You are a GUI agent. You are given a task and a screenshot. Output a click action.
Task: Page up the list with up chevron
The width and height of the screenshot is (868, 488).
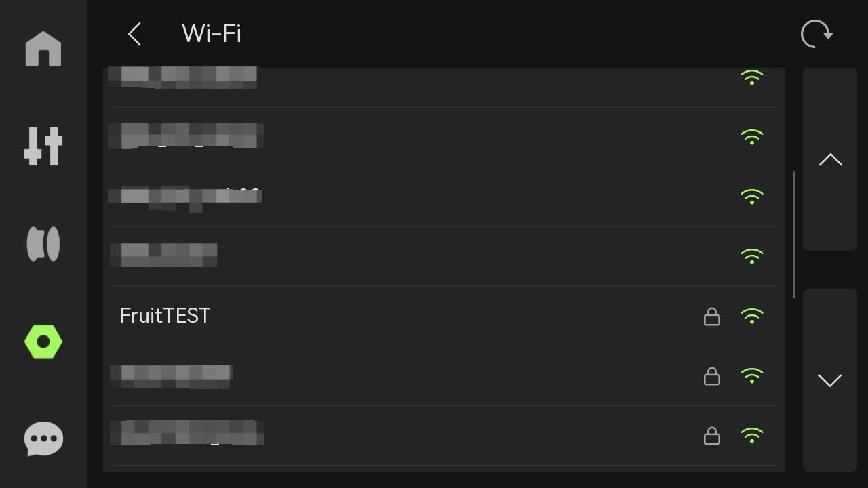(830, 159)
